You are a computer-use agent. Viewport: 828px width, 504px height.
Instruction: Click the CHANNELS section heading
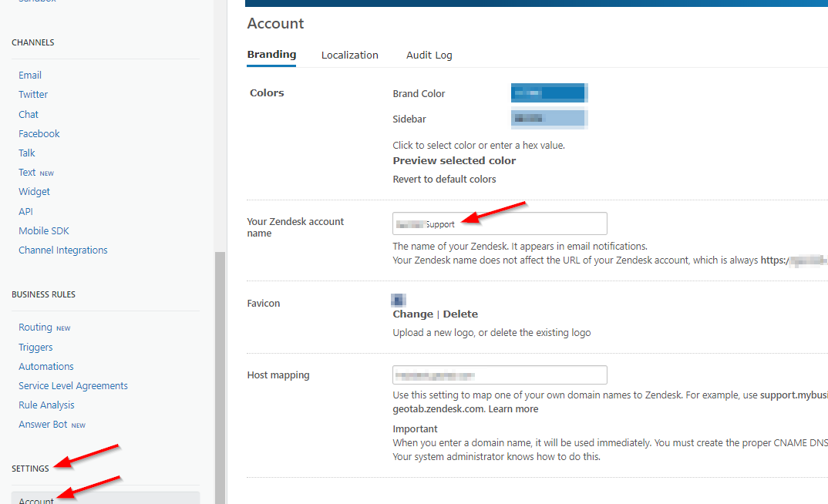[32, 42]
